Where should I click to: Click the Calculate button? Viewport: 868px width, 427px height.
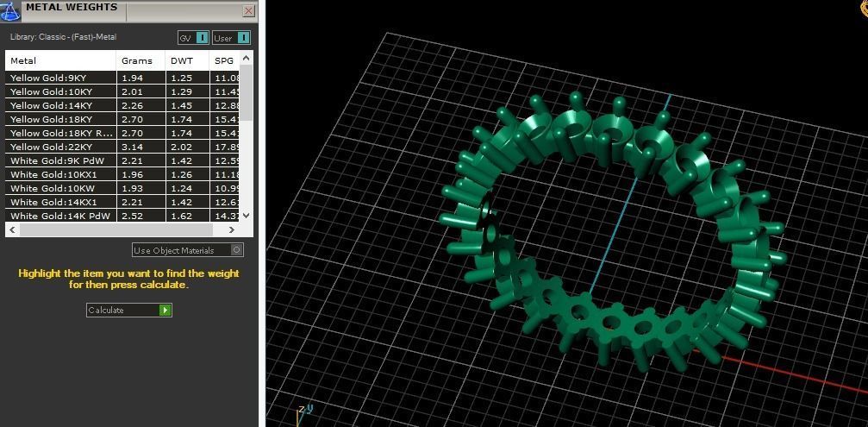point(129,311)
